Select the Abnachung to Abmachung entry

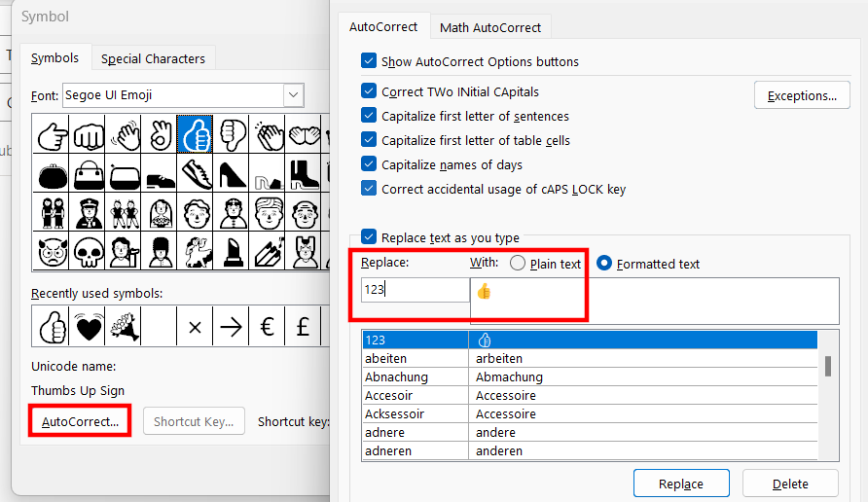[590, 376]
